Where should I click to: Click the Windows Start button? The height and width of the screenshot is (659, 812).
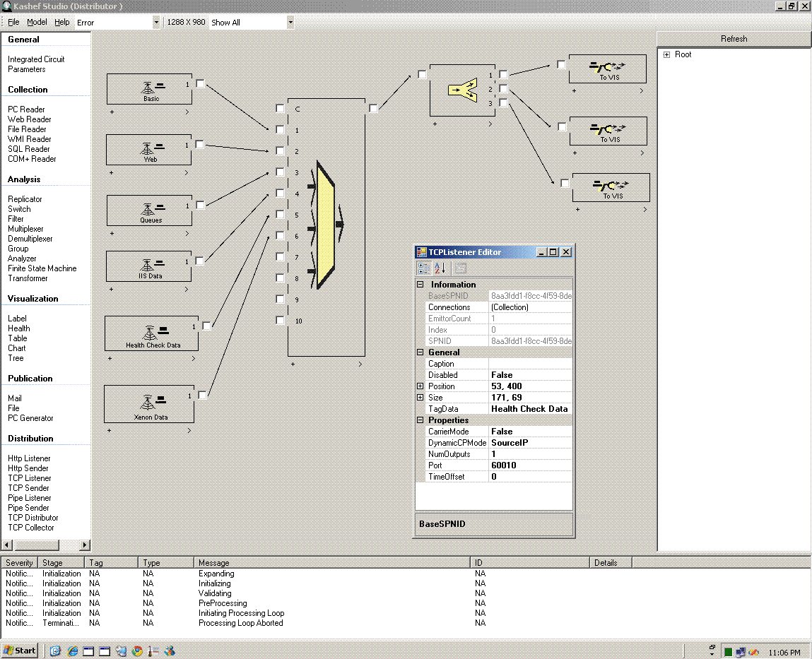coord(20,651)
